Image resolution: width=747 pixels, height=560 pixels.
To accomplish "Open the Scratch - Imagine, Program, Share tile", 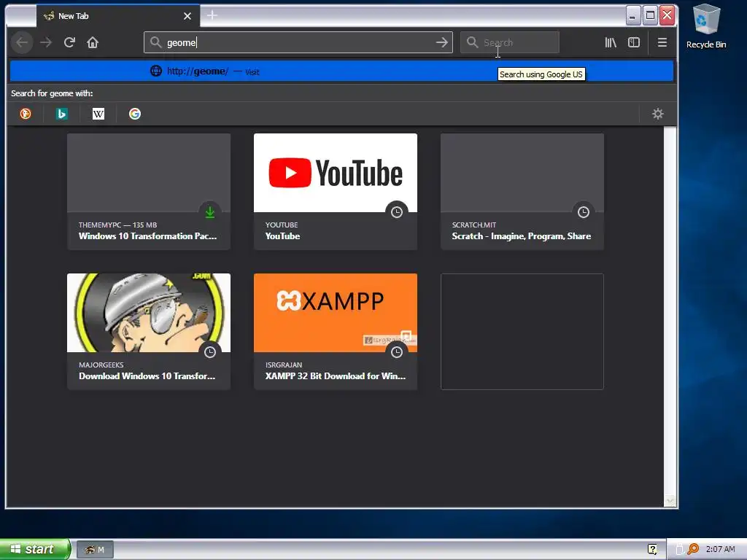I will click(522, 192).
